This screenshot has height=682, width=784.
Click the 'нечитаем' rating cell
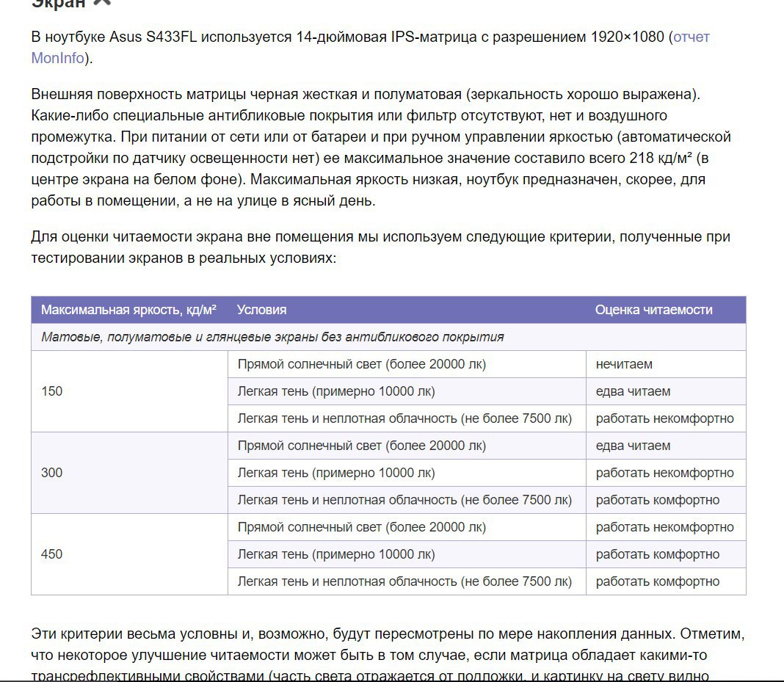666,364
